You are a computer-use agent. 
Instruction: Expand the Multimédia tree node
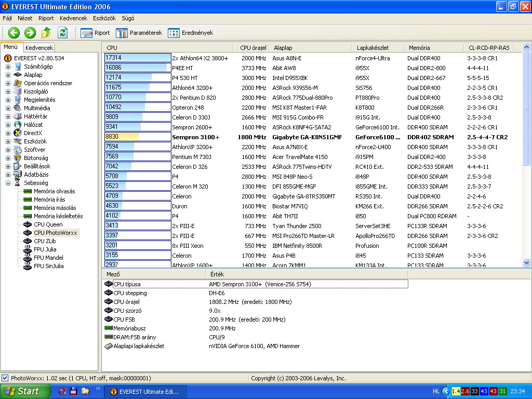(x=8, y=108)
